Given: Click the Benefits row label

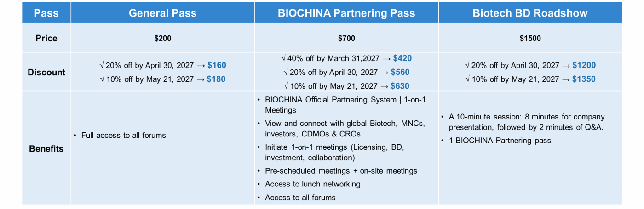Looking at the screenshot, I should (x=46, y=149).
